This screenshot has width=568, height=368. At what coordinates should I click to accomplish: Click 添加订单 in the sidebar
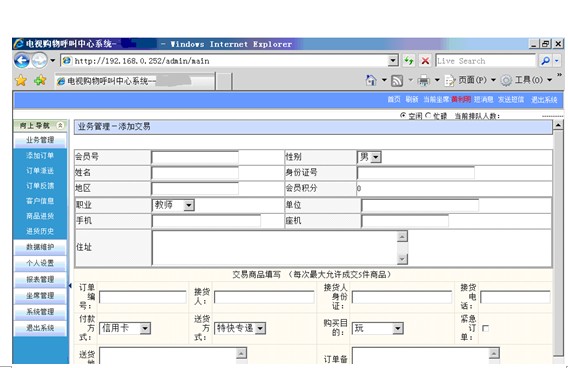click(40, 155)
